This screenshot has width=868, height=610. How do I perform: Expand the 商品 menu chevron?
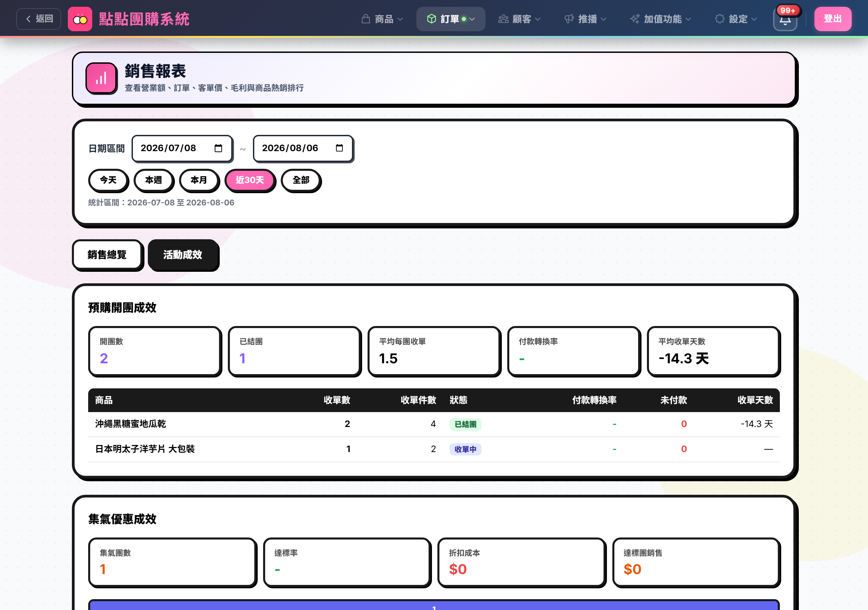point(400,19)
